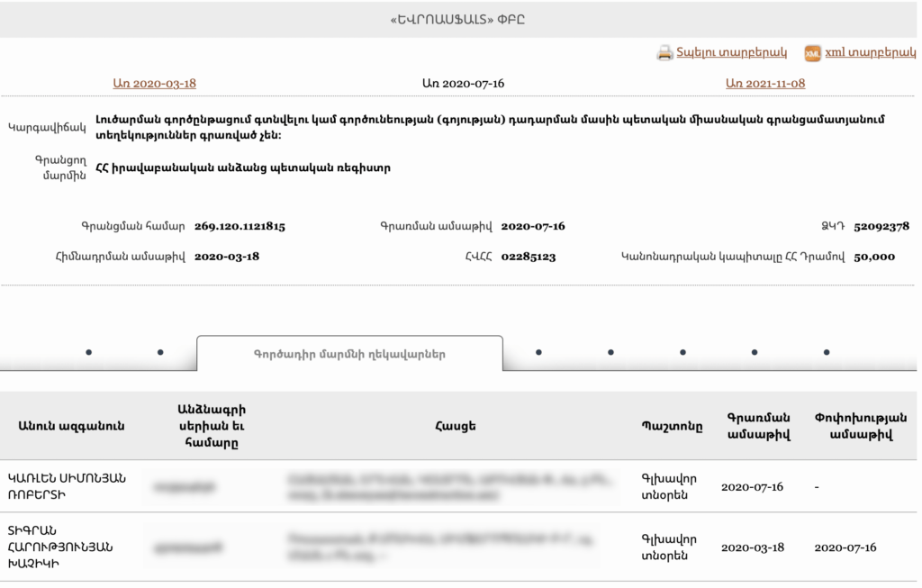This screenshot has width=922, height=588.
Task: Click the ՀՎՀՀ value 02285123
Action: click(x=528, y=257)
